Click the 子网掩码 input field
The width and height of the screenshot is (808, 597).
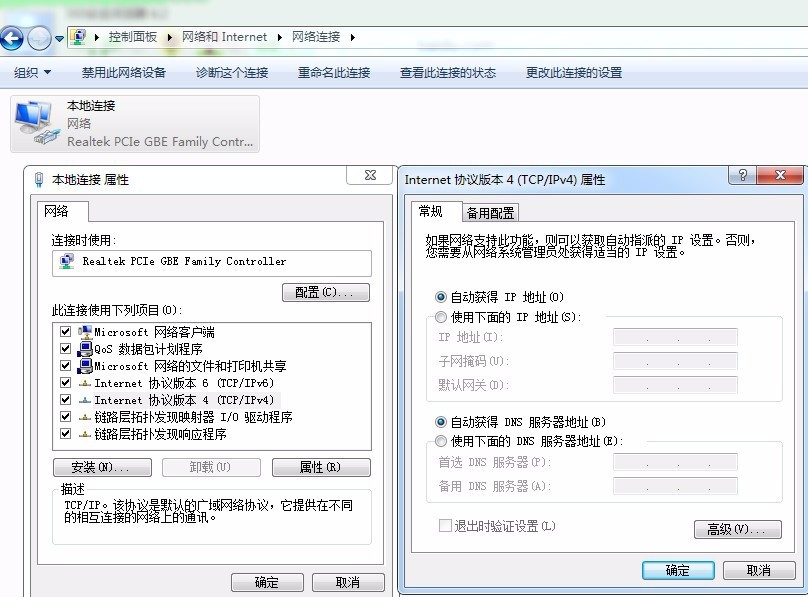tap(675, 361)
